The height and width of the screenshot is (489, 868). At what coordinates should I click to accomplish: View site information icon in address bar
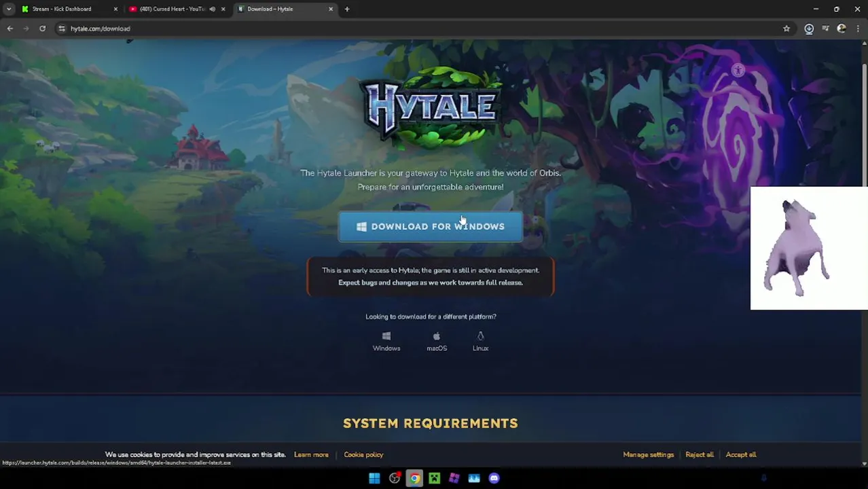(62, 29)
